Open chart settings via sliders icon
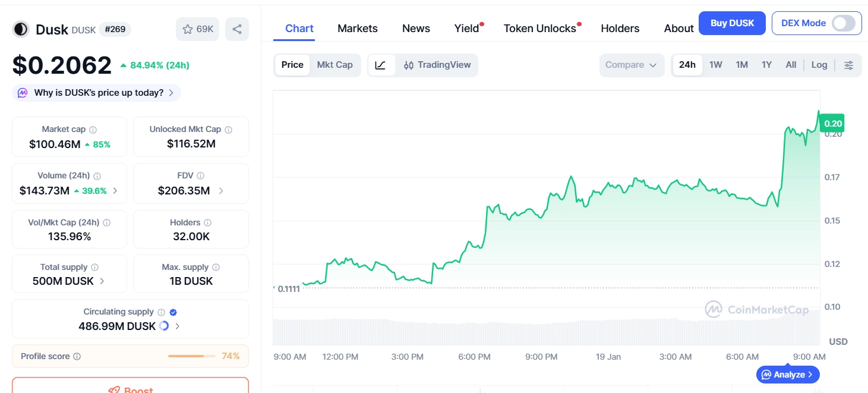The height and width of the screenshot is (393, 868). 849,65
